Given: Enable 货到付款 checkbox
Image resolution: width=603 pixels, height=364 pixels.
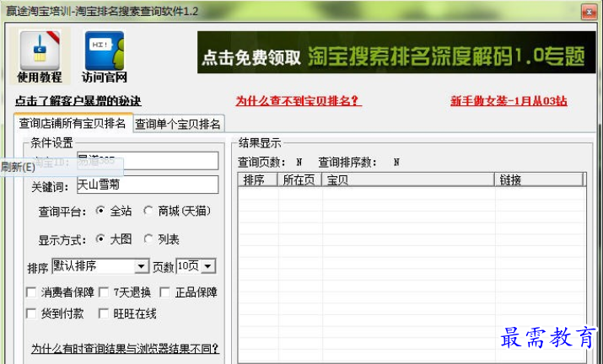Looking at the screenshot, I should (x=31, y=313).
